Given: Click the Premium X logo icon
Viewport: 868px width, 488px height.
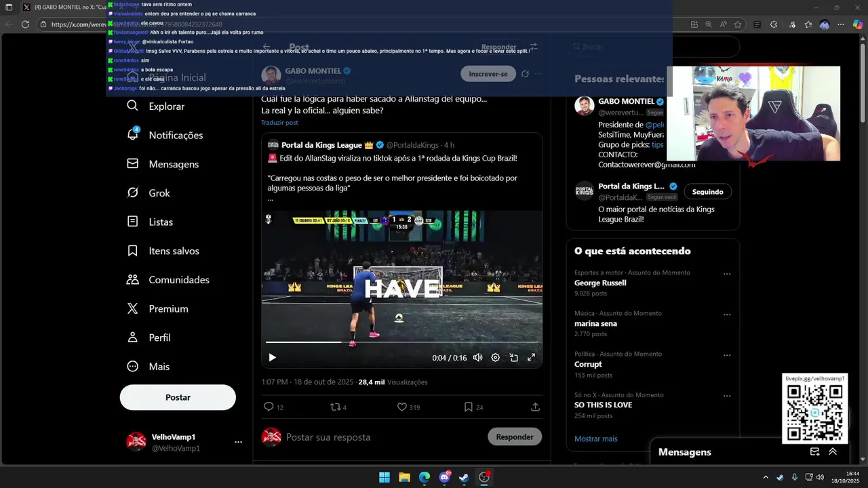Looking at the screenshot, I should click(x=133, y=308).
